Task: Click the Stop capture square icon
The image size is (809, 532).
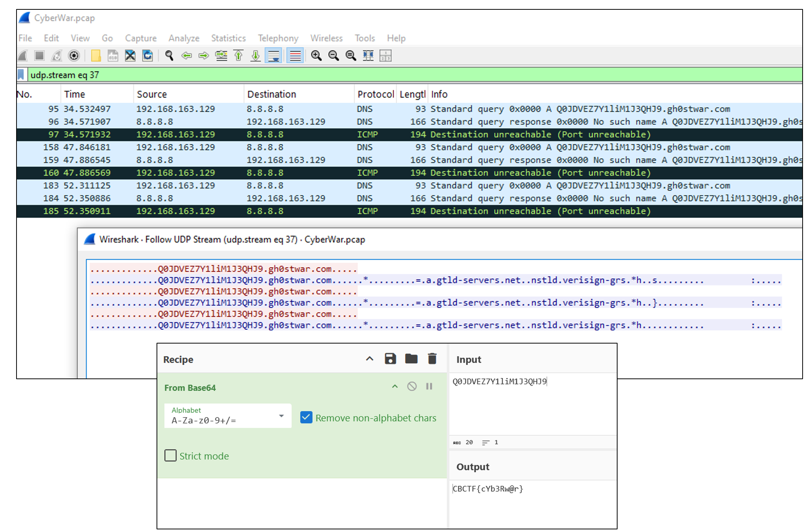Action: [x=39, y=56]
